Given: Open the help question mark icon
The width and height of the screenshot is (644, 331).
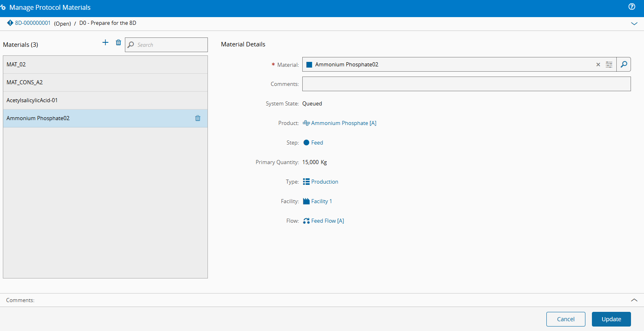Looking at the screenshot, I should coord(632,7).
